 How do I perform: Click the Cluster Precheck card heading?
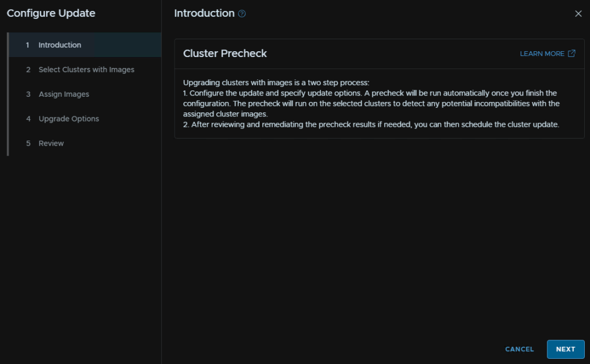(225, 54)
